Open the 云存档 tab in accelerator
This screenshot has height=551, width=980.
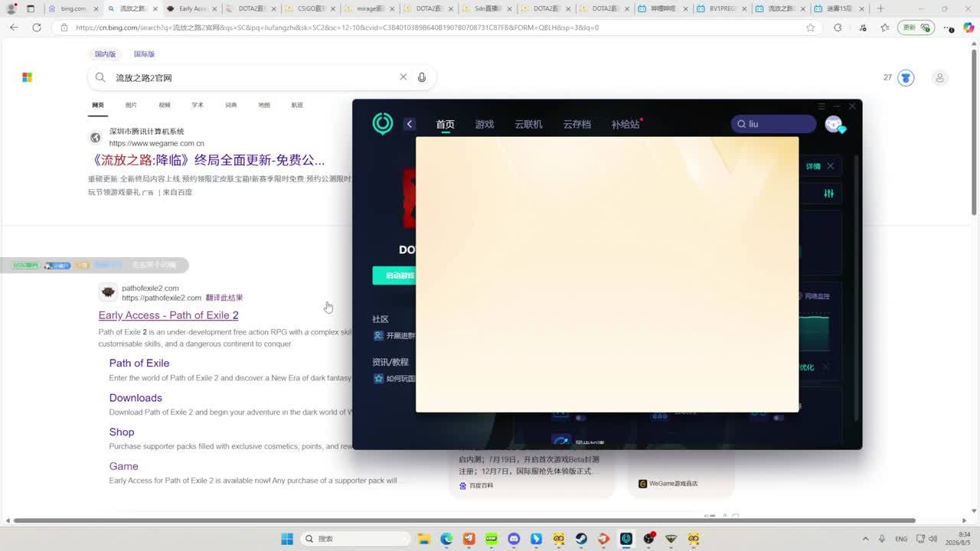[577, 124]
